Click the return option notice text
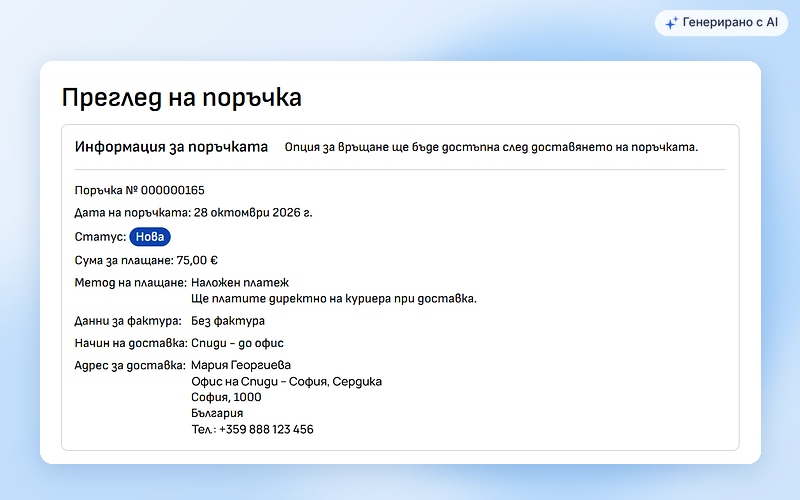800x500 pixels. 491,147
